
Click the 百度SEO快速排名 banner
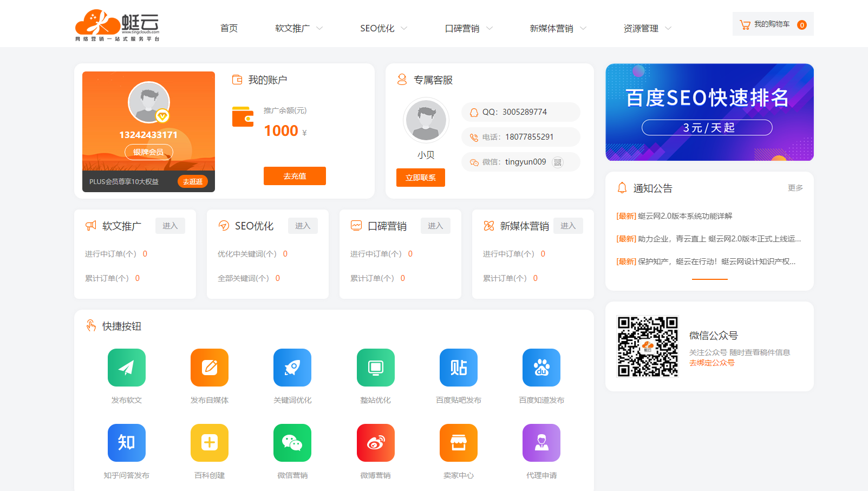pyautogui.click(x=709, y=112)
